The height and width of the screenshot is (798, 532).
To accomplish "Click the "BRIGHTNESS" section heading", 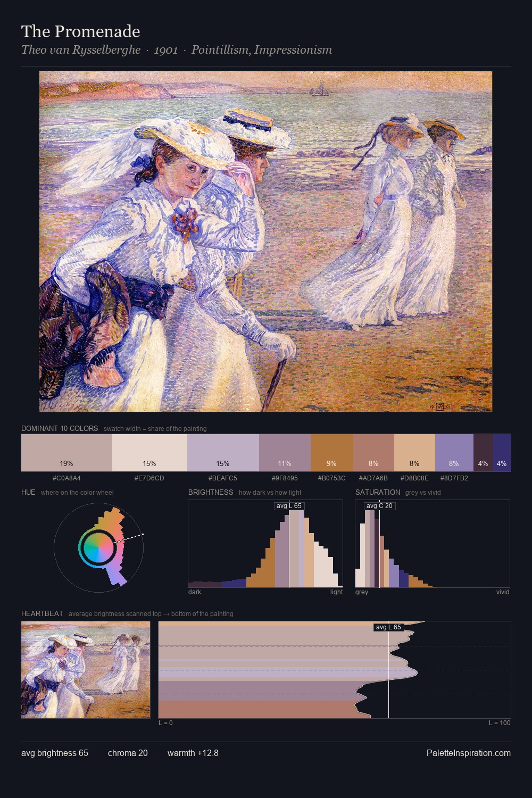I will click(211, 492).
